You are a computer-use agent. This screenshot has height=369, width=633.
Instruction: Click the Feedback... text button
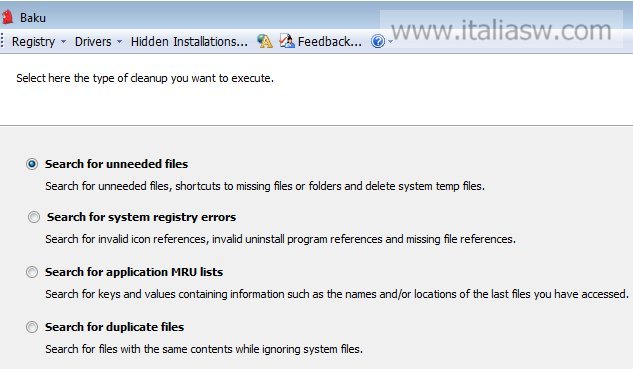click(329, 42)
